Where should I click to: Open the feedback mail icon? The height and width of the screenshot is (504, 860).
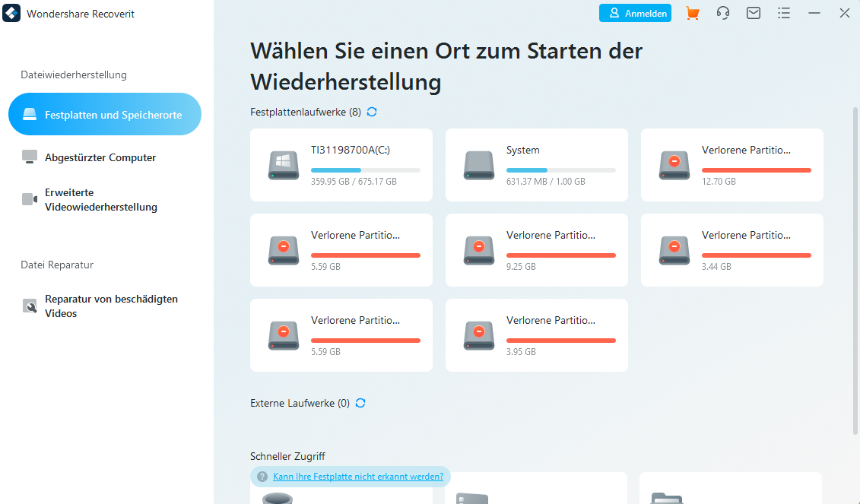754,13
